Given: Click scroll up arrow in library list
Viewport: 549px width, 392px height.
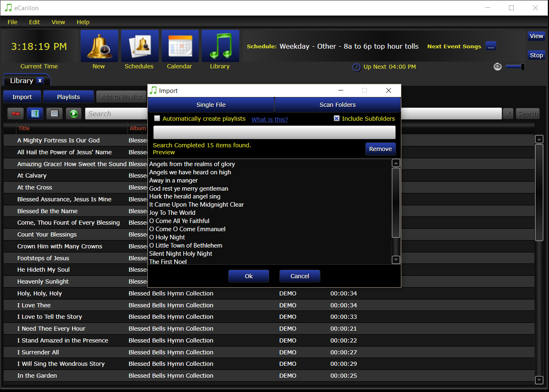Looking at the screenshot, I should pyautogui.click(x=539, y=140).
